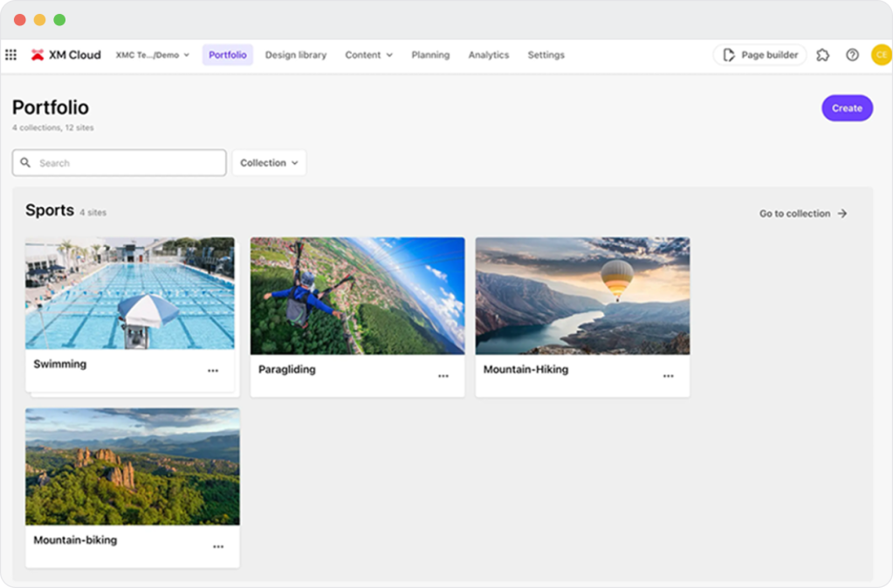Open Mountain-Hiking site options ellipsis
This screenshot has width=893, height=588.
(668, 376)
